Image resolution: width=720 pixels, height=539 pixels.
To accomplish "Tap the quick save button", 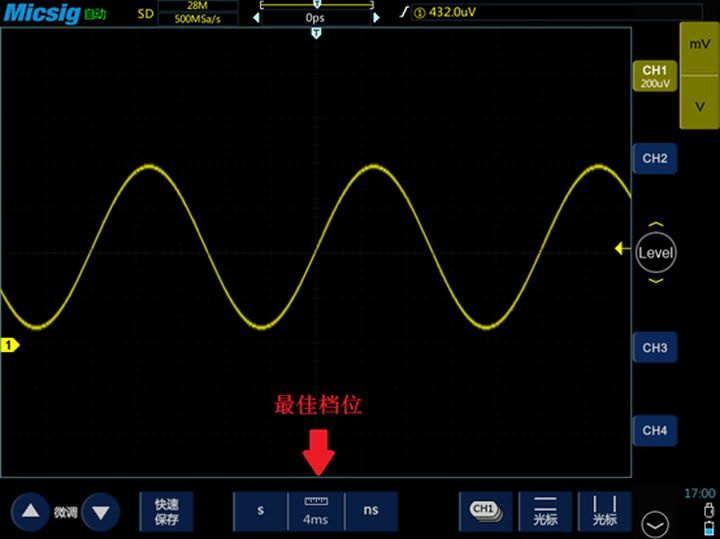I will [x=166, y=511].
